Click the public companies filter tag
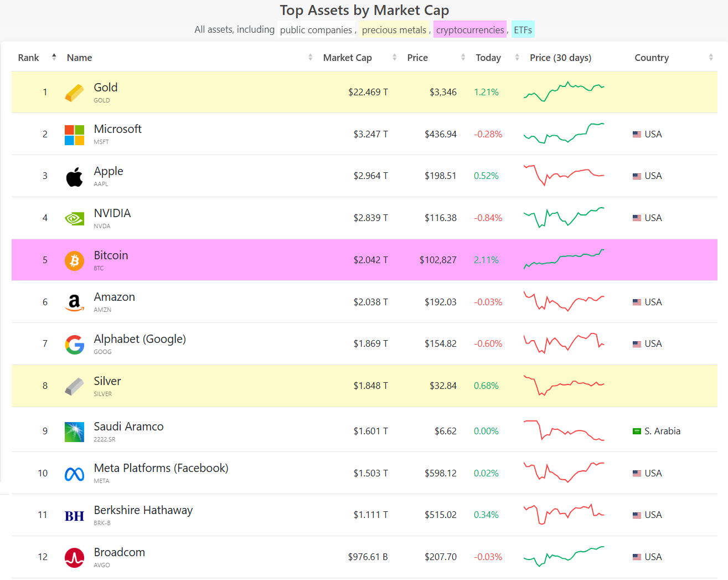Screen dimensions: 728x580 click(x=316, y=30)
